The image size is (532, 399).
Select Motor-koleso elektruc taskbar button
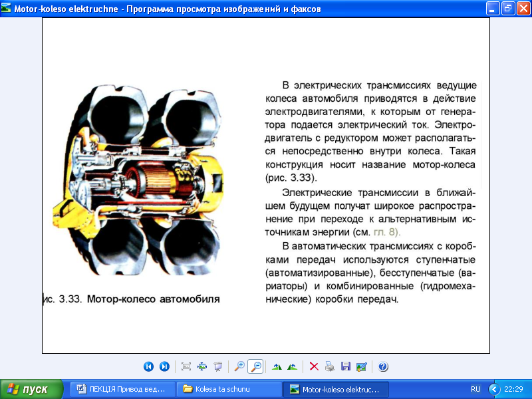tap(336, 389)
